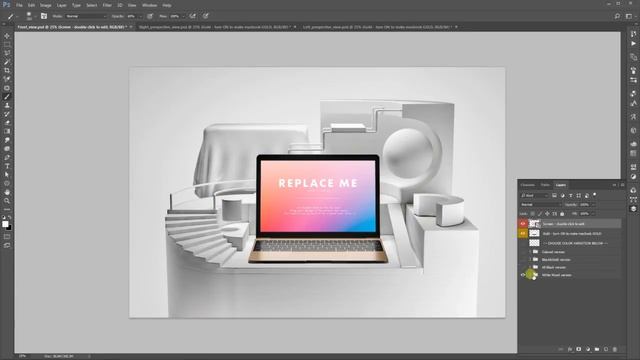Expand the Colored version group
This screenshot has height=360, width=640.
(530, 252)
